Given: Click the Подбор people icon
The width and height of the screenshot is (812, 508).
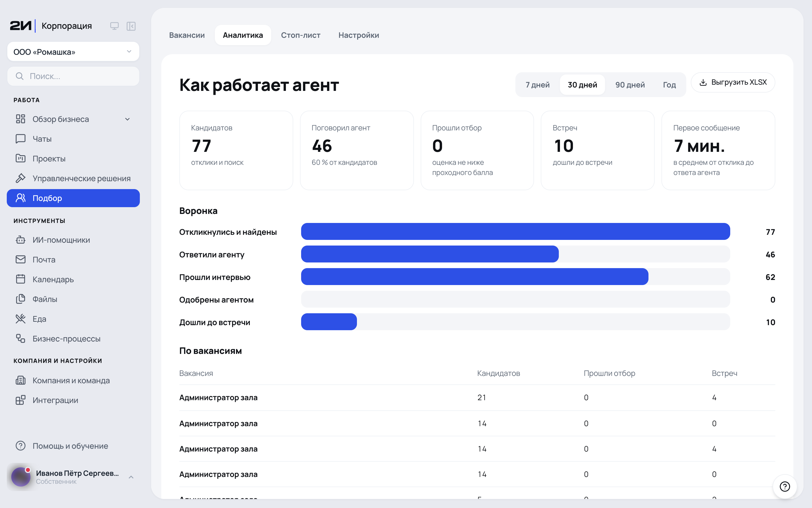Looking at the screenshot, I should click(21, 198).
